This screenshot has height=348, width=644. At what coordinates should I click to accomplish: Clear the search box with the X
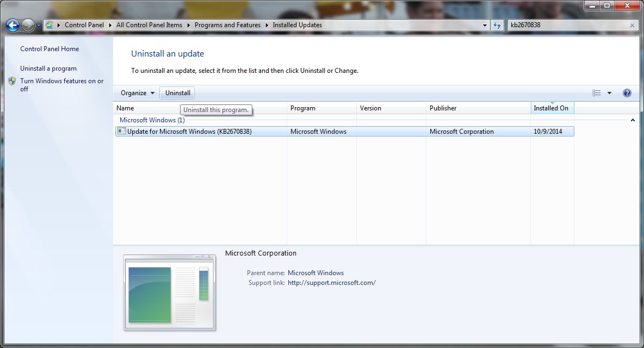coord(632,26)
